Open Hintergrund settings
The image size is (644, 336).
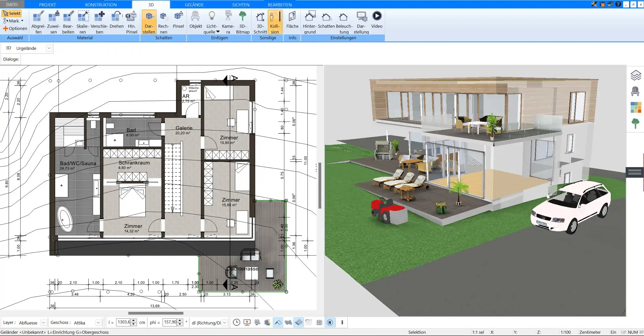(310, 22)
